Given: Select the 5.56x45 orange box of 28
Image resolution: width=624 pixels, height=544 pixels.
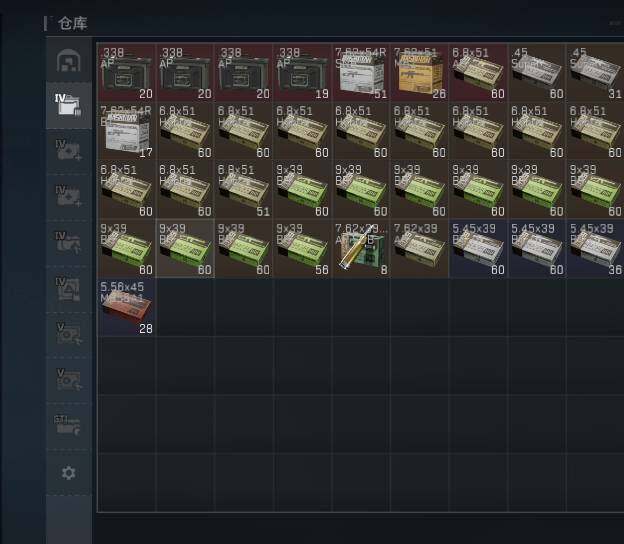Looking at the screenshot, I should tap(127, 307).
